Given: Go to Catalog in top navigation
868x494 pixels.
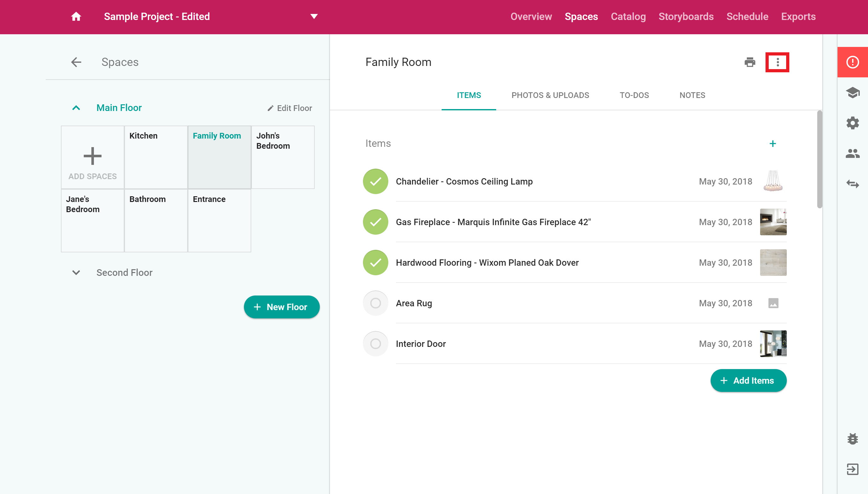Looking at the screenshot, I should pyautogui.click(x=628, y=16).
